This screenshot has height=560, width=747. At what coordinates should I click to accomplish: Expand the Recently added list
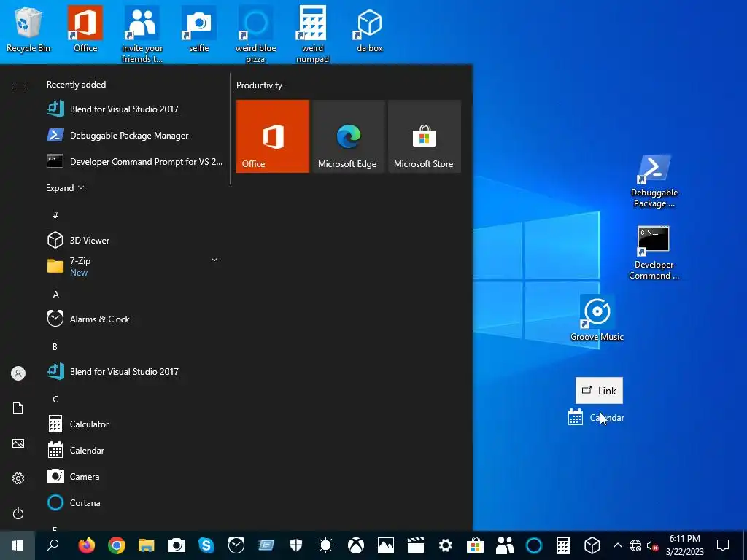click(x=65, y=188)
